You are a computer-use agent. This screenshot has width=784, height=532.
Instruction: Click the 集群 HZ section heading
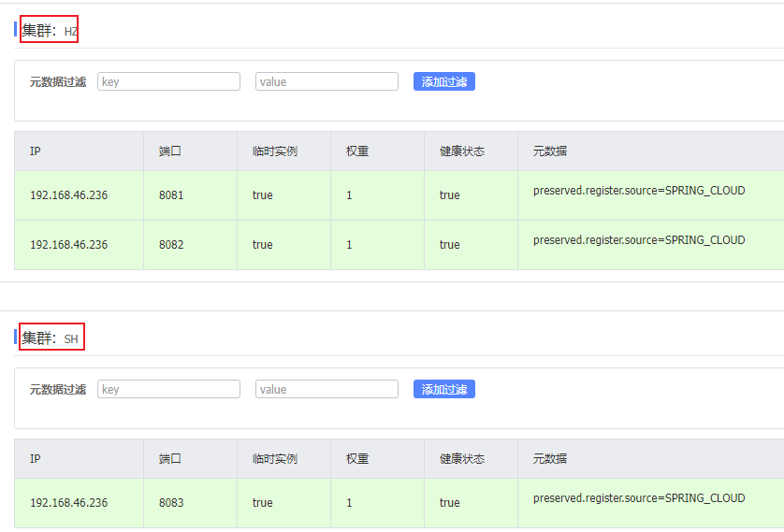point(50,31)
